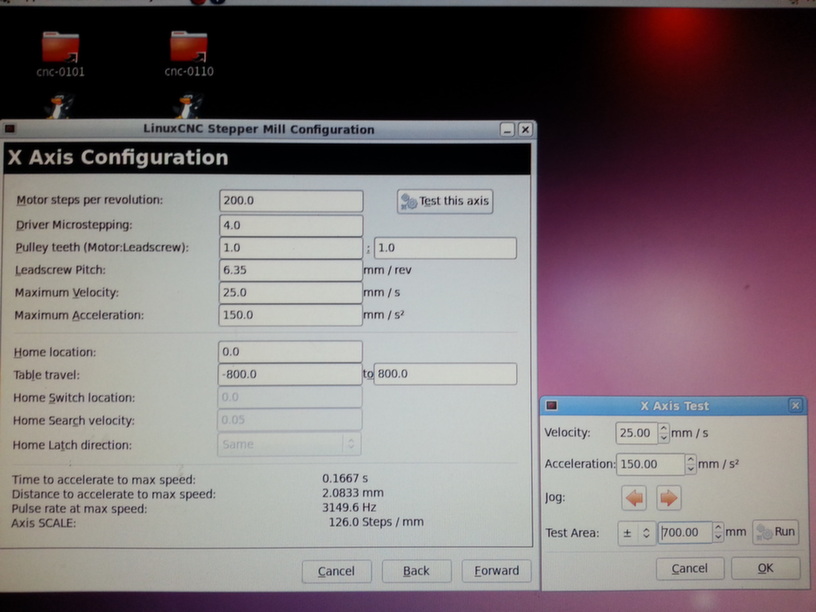Click the X Axis Configuration heading

point(118,157)
